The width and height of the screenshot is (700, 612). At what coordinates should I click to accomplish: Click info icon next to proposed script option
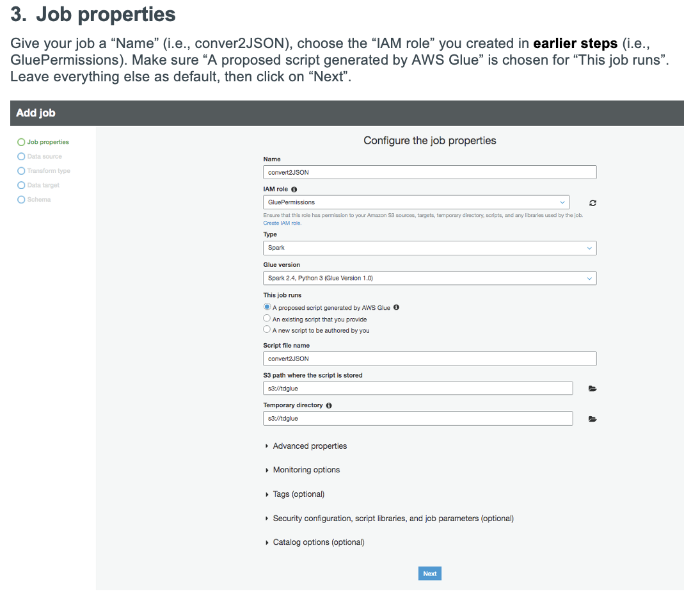point(397,307)
